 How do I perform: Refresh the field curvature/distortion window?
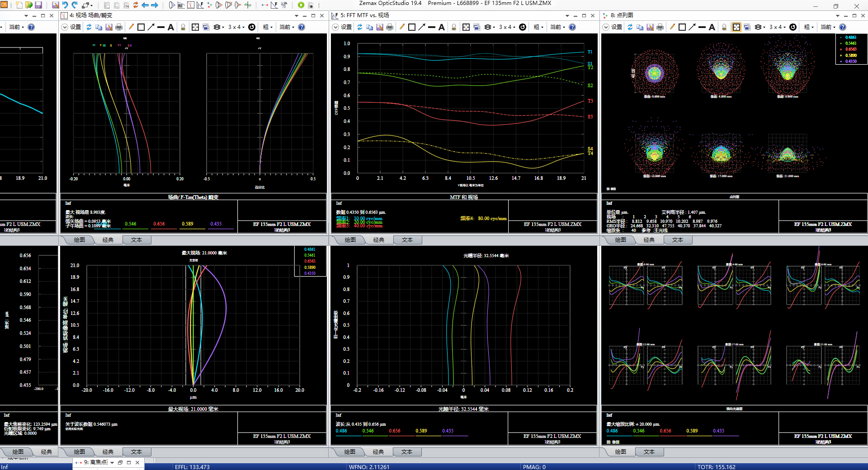coord(89,27)
